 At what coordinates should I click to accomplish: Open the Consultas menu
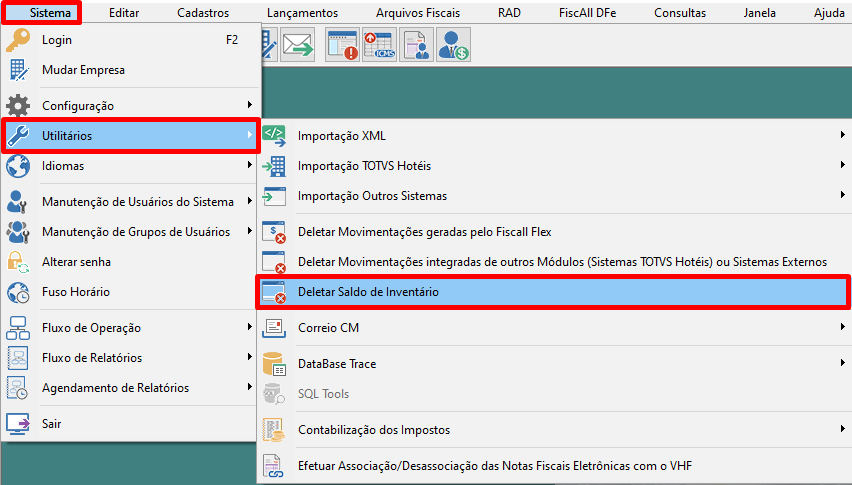pos(680,12)
